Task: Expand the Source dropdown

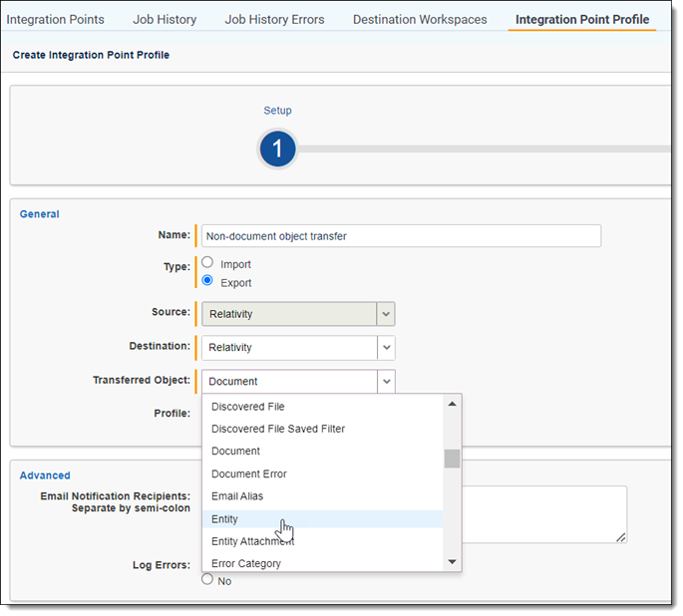Action: coord(386,314)
